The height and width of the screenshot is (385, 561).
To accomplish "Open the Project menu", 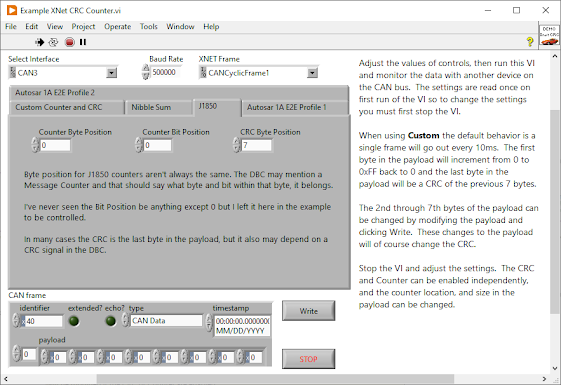I will tap(83, 26).
